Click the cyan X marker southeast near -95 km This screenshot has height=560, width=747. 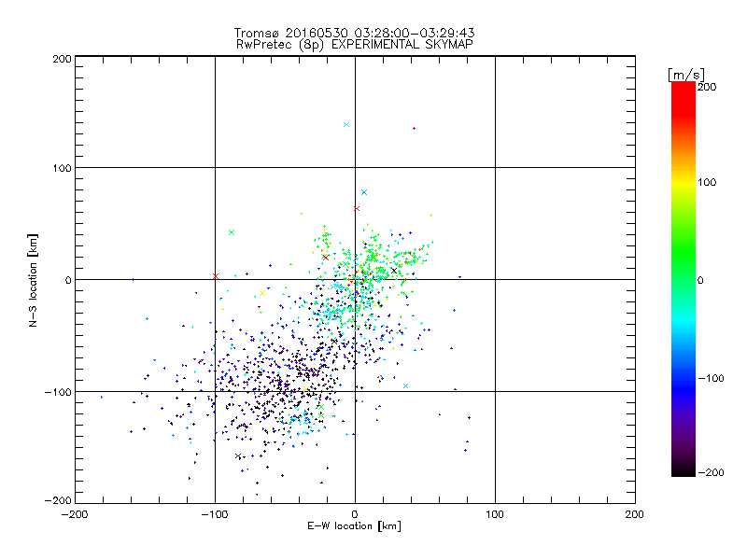[x=405, y=385]
